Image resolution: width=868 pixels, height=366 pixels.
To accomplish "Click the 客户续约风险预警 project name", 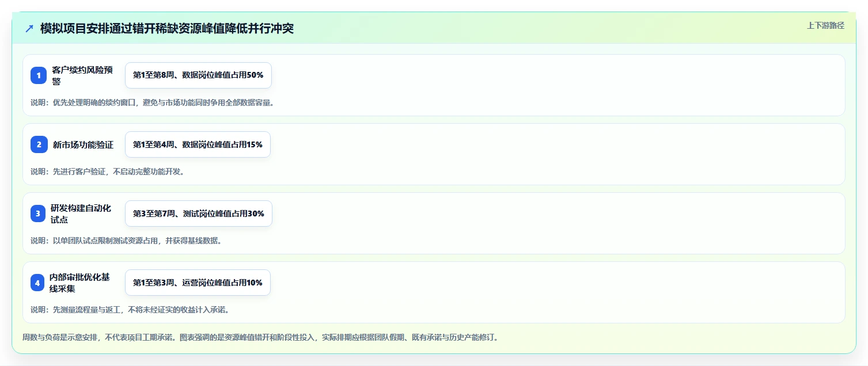I will click(x=82, y=75).
